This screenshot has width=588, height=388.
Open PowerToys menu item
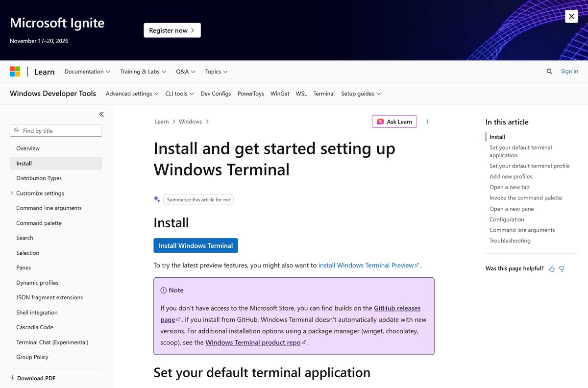tap(251, 94)
